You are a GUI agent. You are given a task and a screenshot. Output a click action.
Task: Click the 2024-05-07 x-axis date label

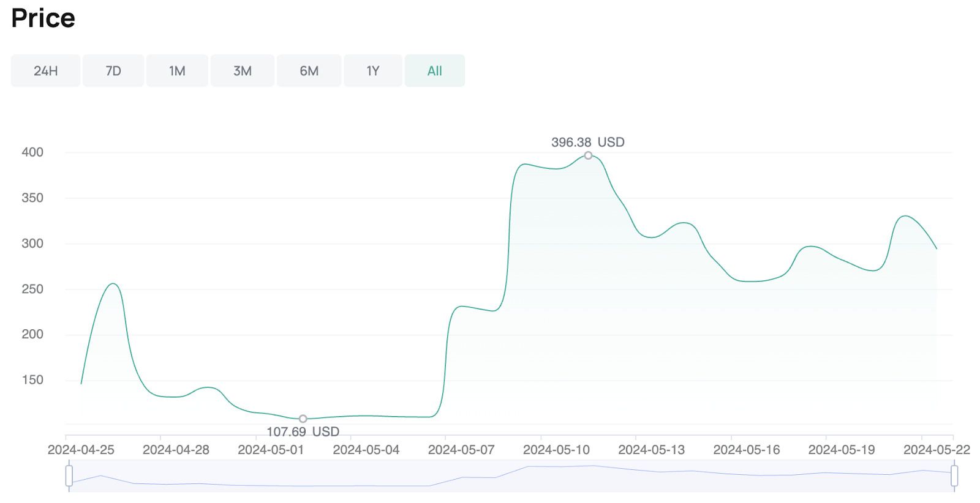(461, 450)
